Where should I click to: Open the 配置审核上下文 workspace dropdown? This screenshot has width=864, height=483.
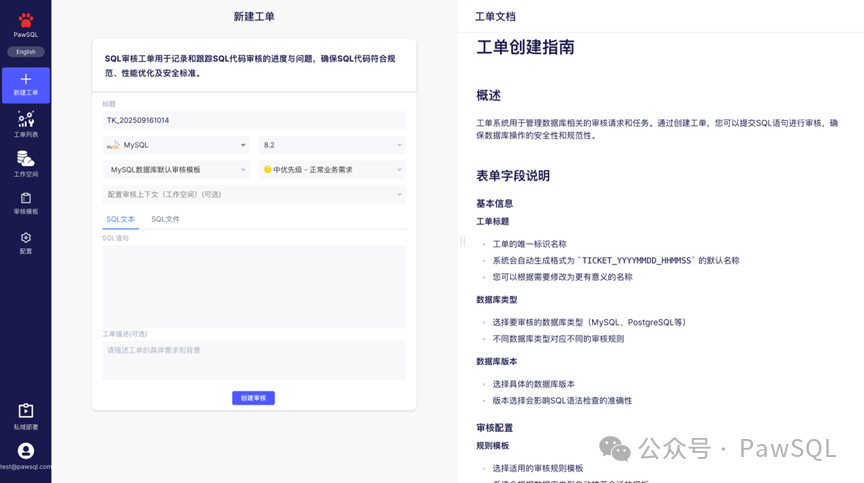pyautogui.click(x=254, y=194)
